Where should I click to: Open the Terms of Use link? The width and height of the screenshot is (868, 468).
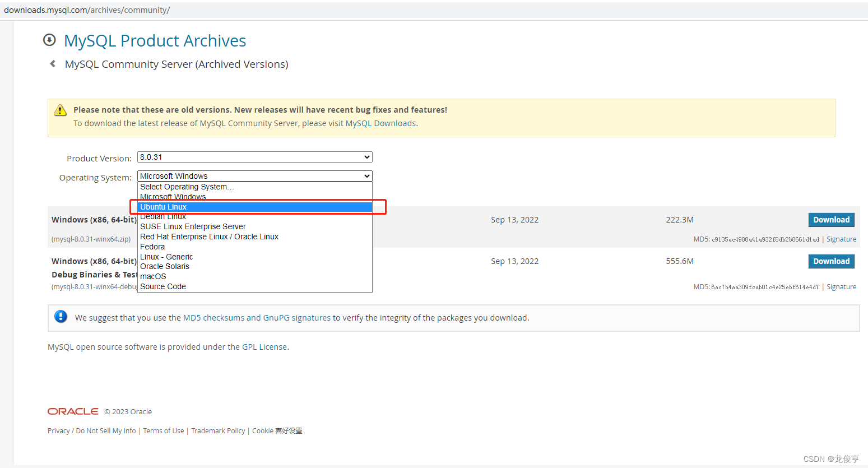(164, 431)
